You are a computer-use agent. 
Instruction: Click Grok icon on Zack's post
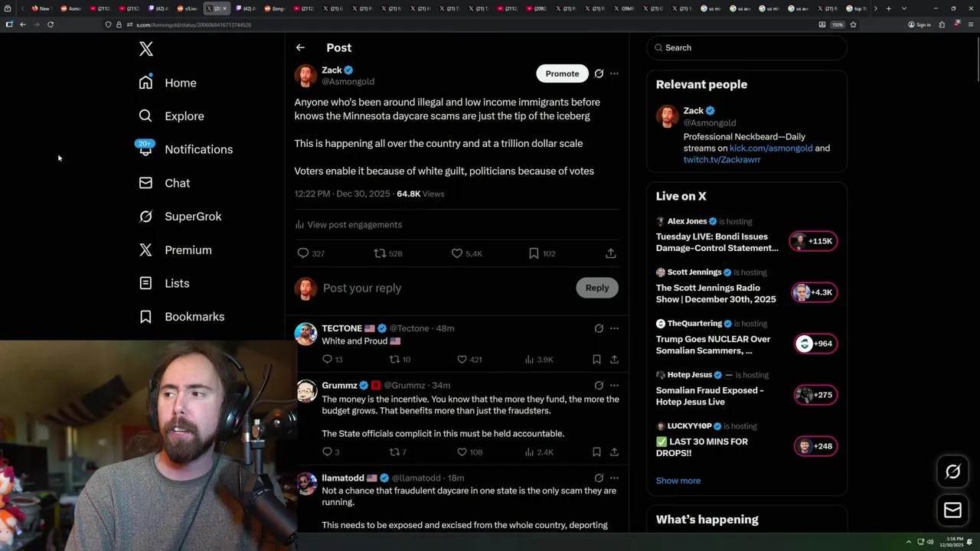(x=599, y=73)
